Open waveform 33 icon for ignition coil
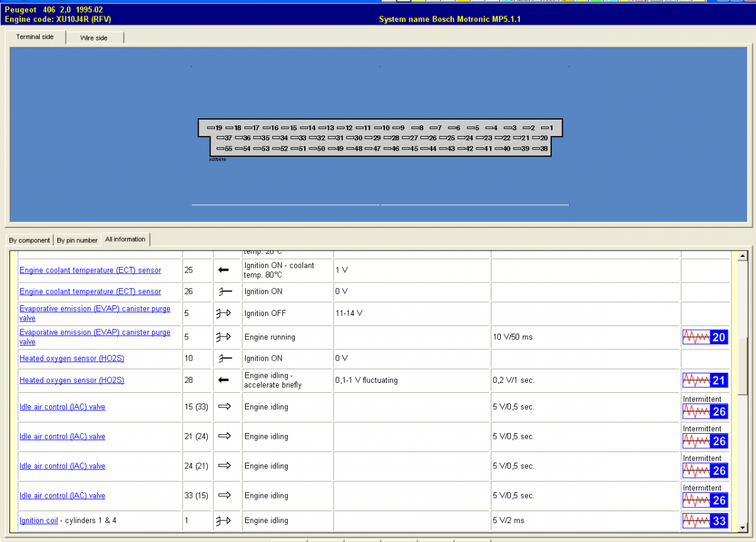Image resolution: width=756 pixels, height=542 pixels. [x=705, y=521]
